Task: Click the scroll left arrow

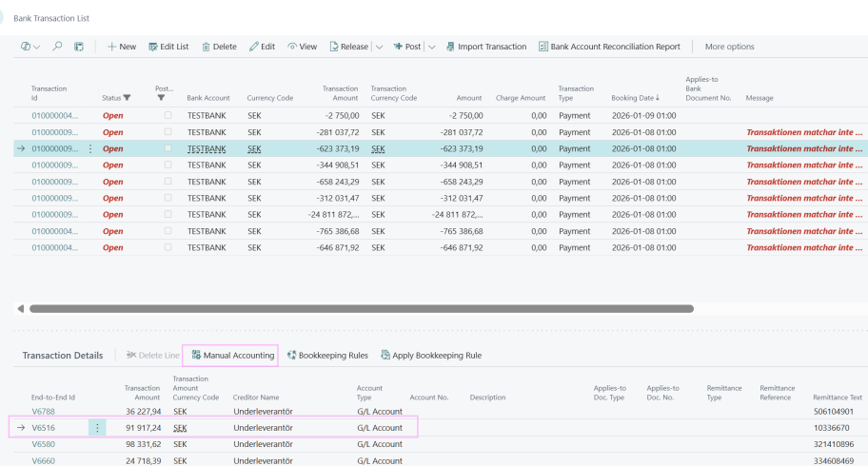Action: point(21,309)
